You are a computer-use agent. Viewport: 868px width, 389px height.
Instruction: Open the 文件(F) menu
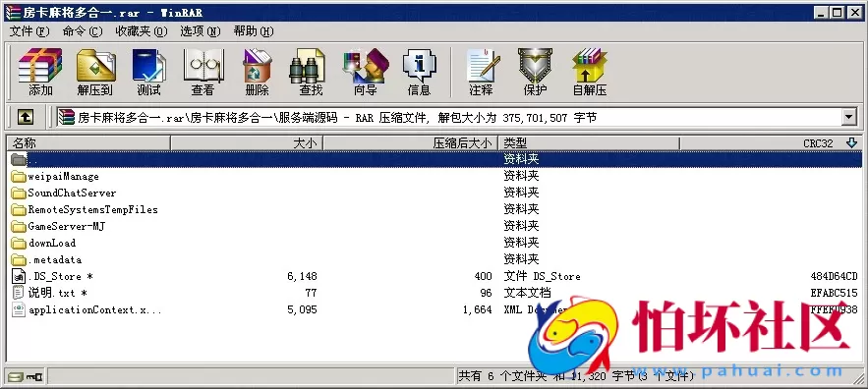29,31
